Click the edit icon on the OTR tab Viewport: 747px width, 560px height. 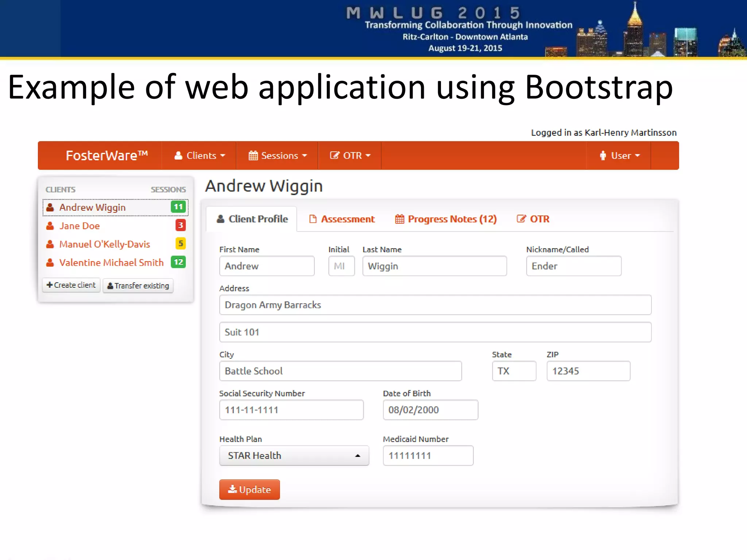[x=521, y=218]
